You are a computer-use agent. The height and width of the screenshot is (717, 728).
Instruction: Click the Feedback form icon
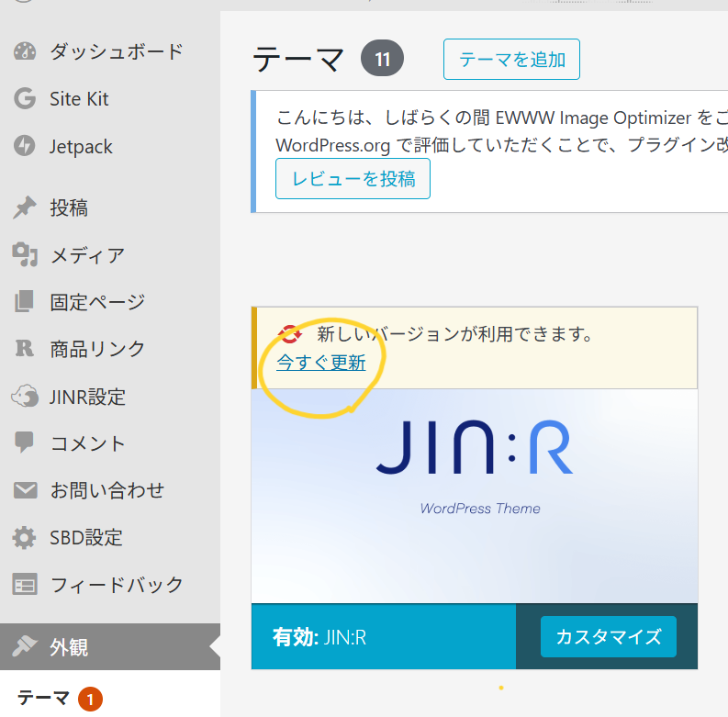click(x=25, y=584)
